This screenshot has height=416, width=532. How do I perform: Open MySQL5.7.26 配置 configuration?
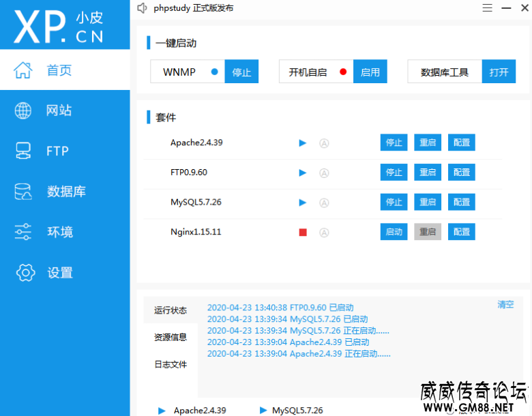click(462, 203)
